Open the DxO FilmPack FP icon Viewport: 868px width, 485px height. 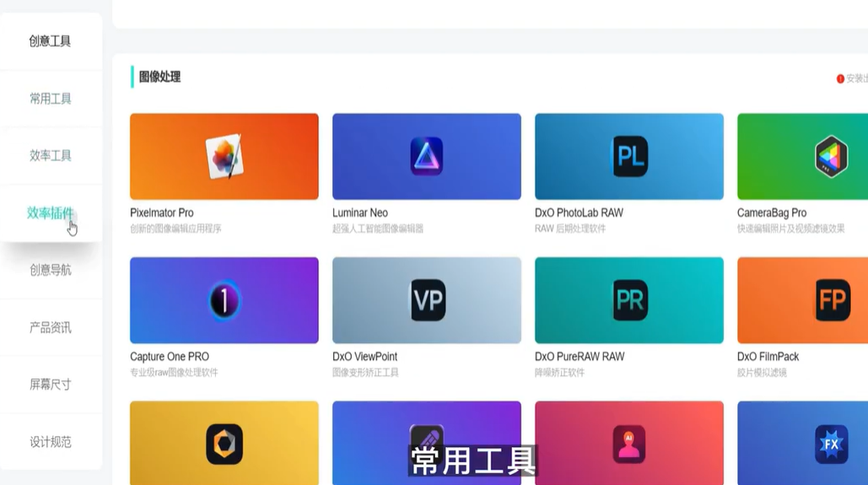(833, 300)
